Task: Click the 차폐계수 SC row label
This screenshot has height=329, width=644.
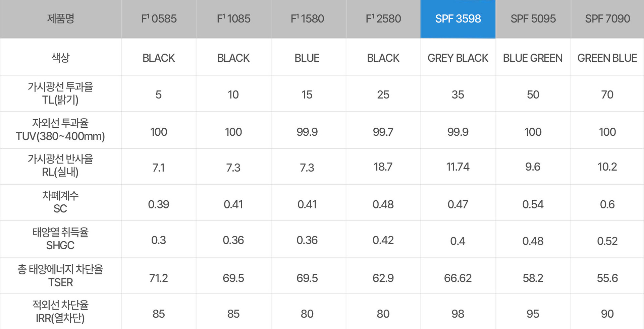Action: 60,202
